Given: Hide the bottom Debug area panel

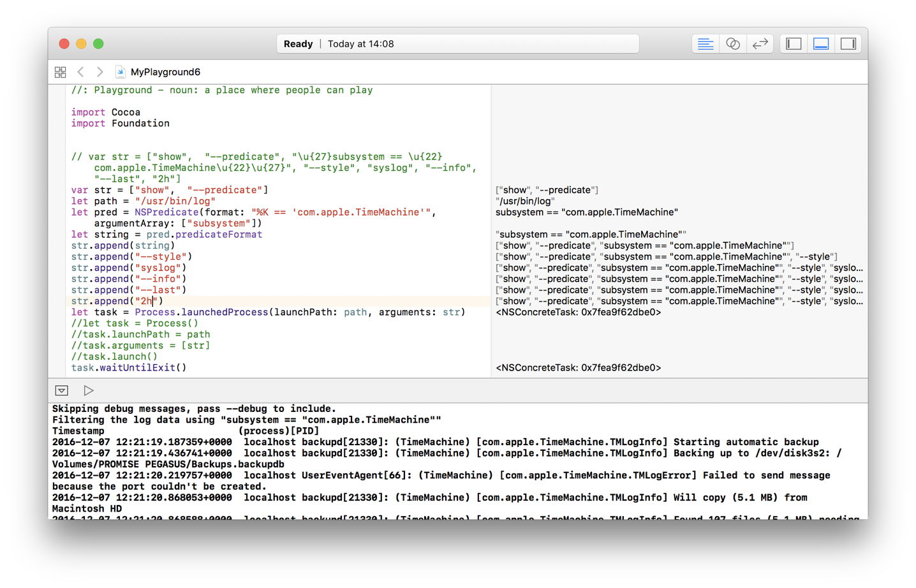Looking at the screenshot, I should (821, 44).
